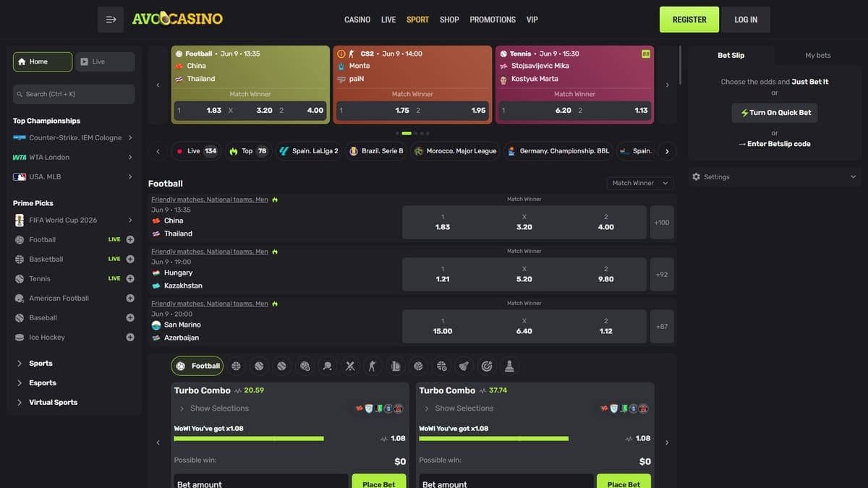The height and width of the screenshot is (488, 868).
Task: Open the SHOP menu item
Action: tap(449, 20)
